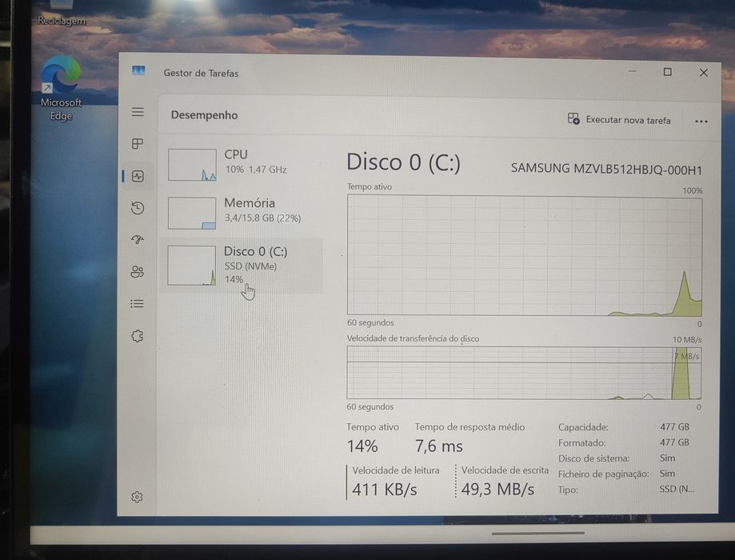Open Task Manager settings gear

pos(137,497)
